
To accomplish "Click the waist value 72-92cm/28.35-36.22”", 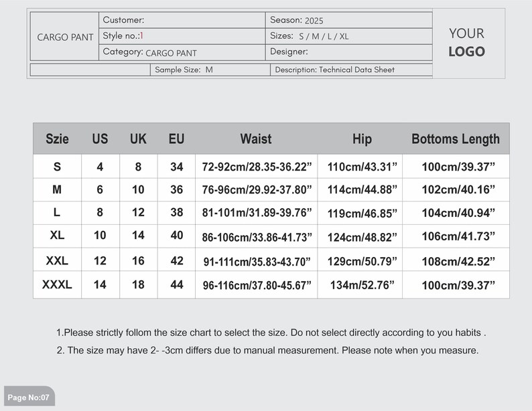I will click(257, 167).
